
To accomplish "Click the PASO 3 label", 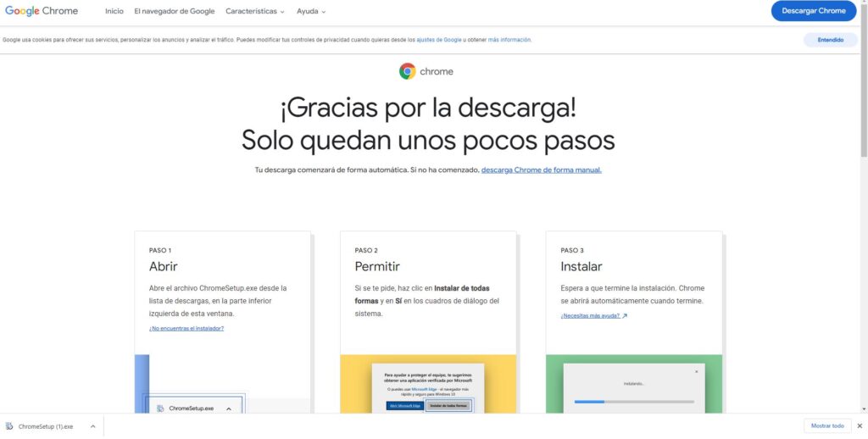I will pyautogui.click(x=572, y=250).
